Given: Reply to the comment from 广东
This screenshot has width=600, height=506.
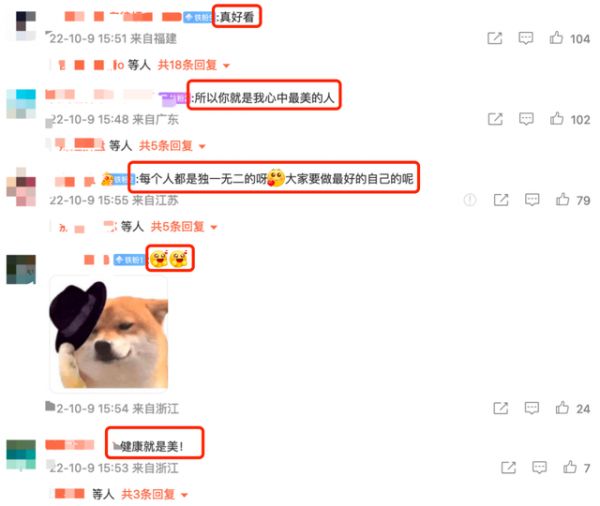Looking at the screenshot, I should coord(526,119).
